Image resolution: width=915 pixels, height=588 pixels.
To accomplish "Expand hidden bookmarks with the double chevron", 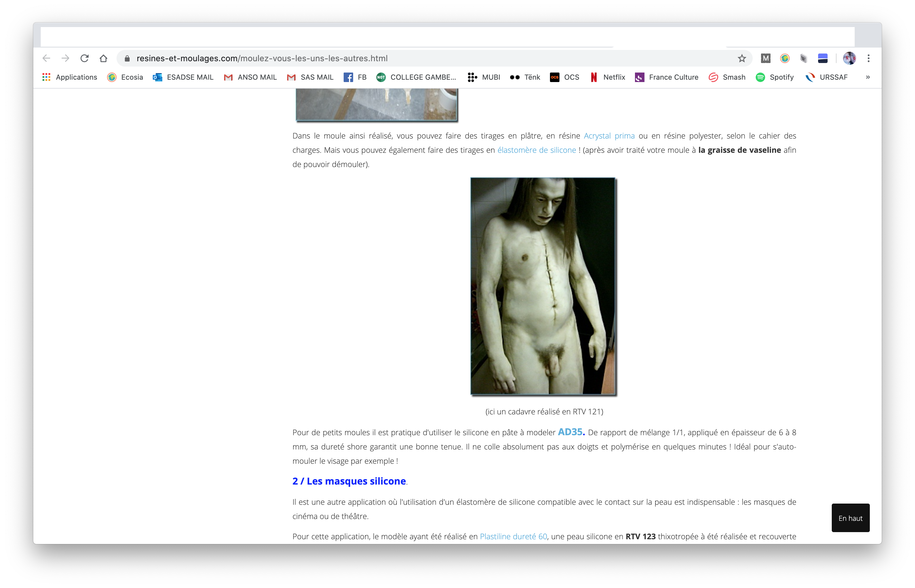I will click(x=868, y=77).
